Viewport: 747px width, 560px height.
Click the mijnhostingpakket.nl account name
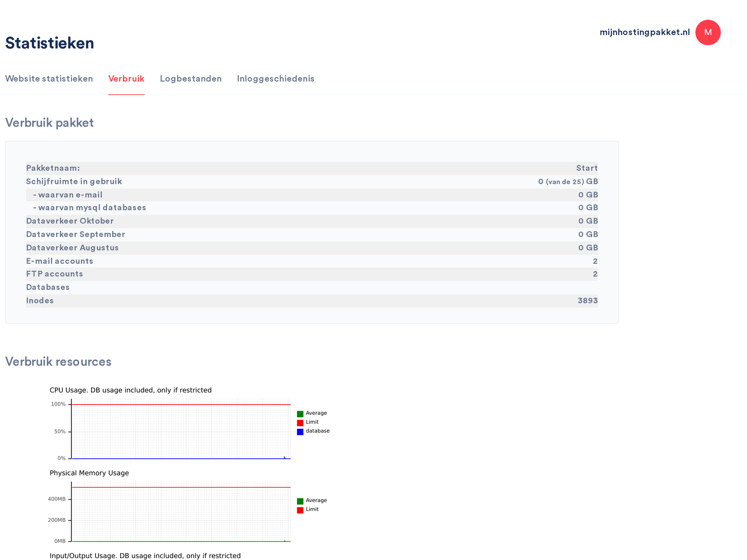pos(645,32)
